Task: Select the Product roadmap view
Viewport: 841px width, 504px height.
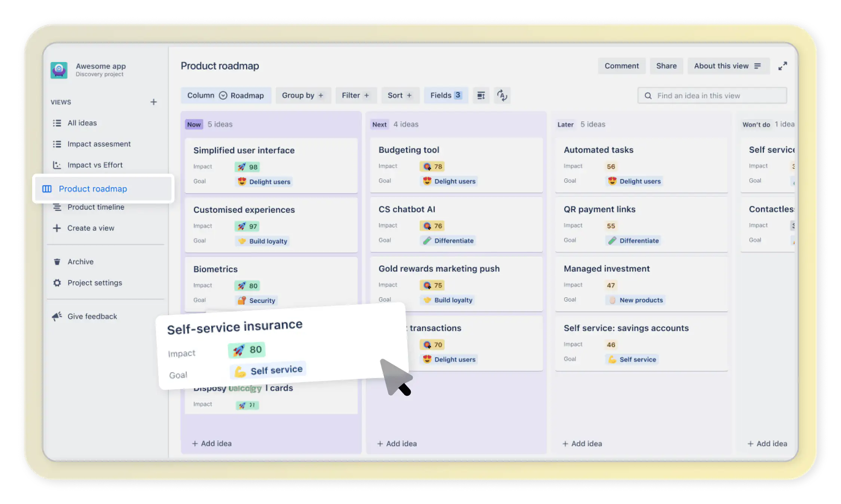Action: [103, 189]
